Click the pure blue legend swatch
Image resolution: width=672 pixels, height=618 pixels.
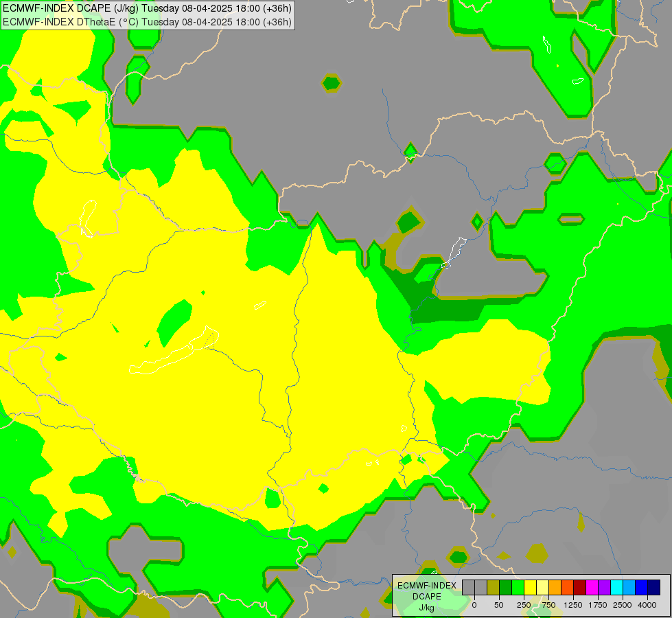pos(642,587)
